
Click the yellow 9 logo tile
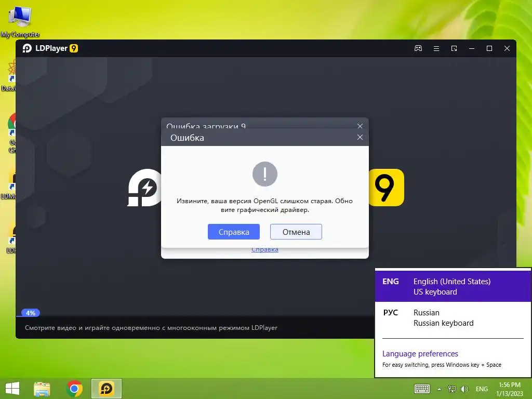[387, 187]
